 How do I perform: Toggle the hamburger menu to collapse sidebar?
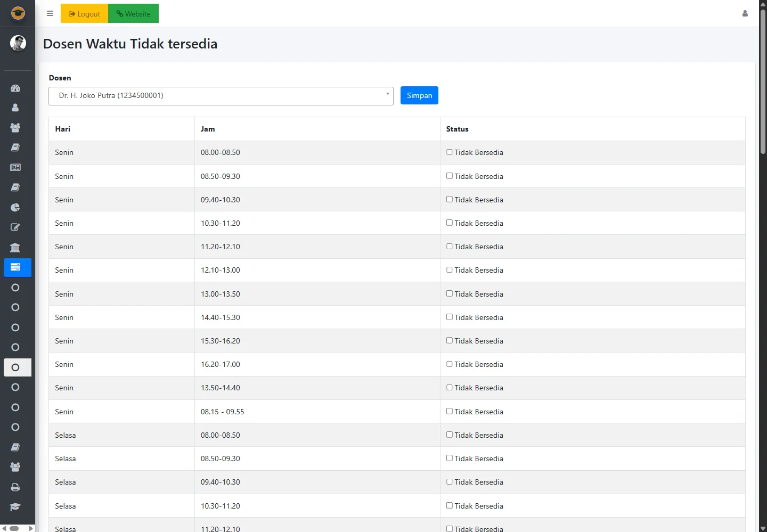point(50,14)
